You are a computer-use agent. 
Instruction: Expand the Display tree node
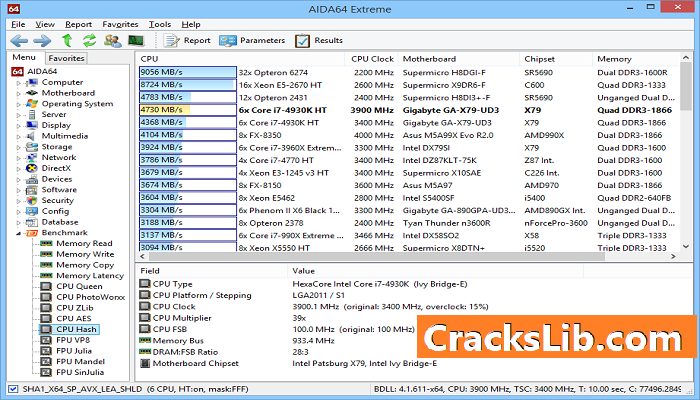click(19, 125)
